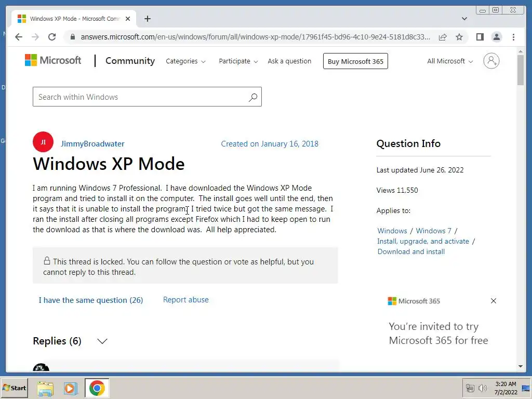The width and height of the screenshot is (532, 399).
Task: Open the Windows category link
Action: [x=392, y=231]
